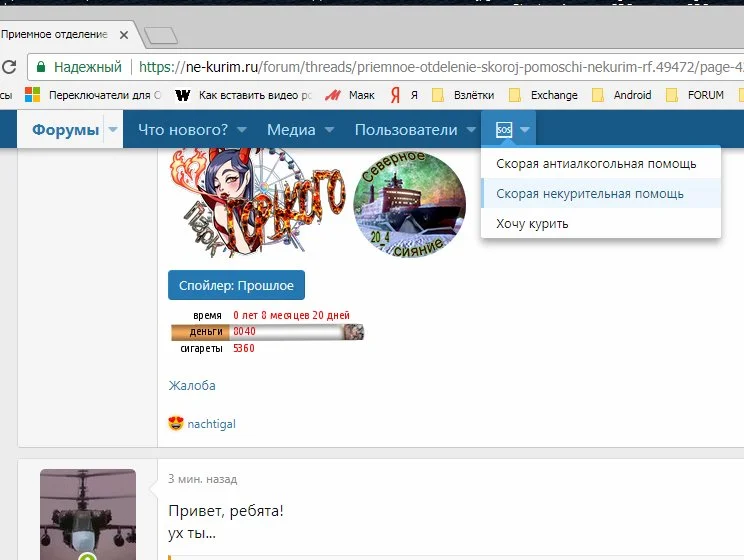Click the время 0 лет 8 месяцев value
The height and width of the screenshot is (560, 744).
coord(291,315)
